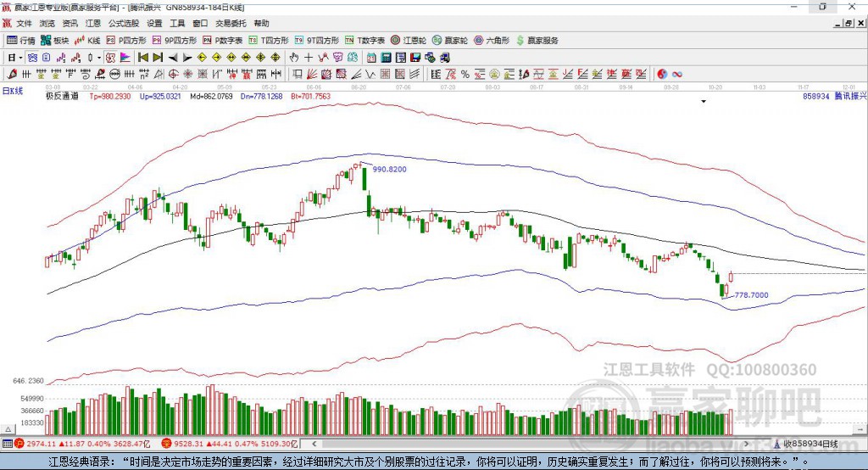Click the Tp=980.2930 value
The image size is (868, 470).
pos(110,97)
